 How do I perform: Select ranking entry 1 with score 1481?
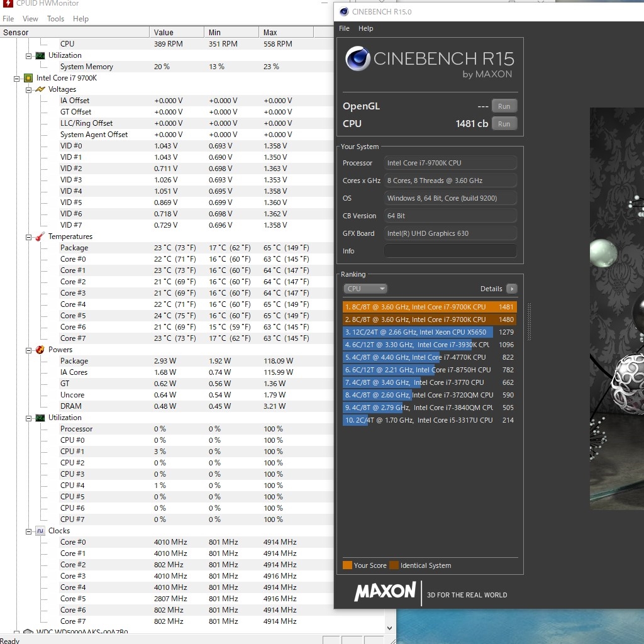tap(429, 307)
